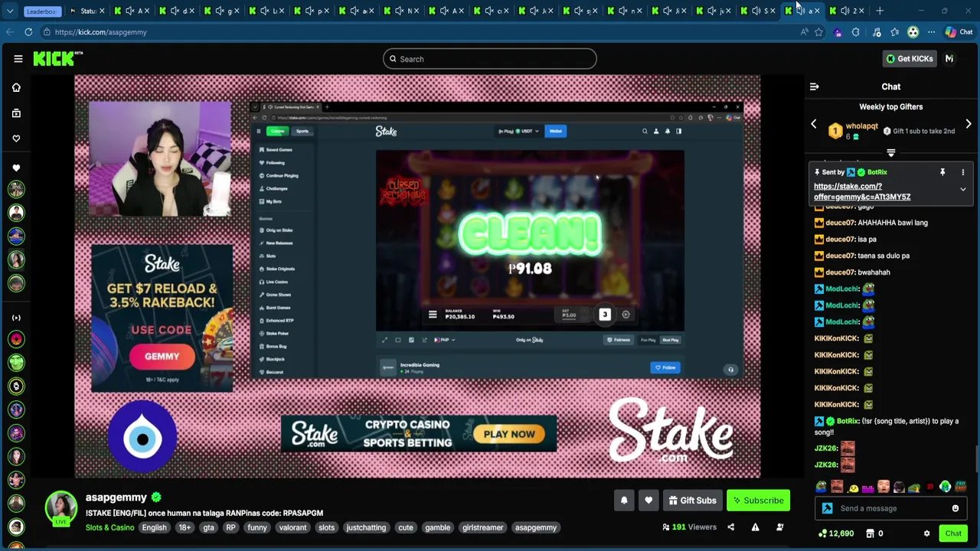Focus the Kick search box
This screenshot has height=551, width=980.
(x=490, y=59)
